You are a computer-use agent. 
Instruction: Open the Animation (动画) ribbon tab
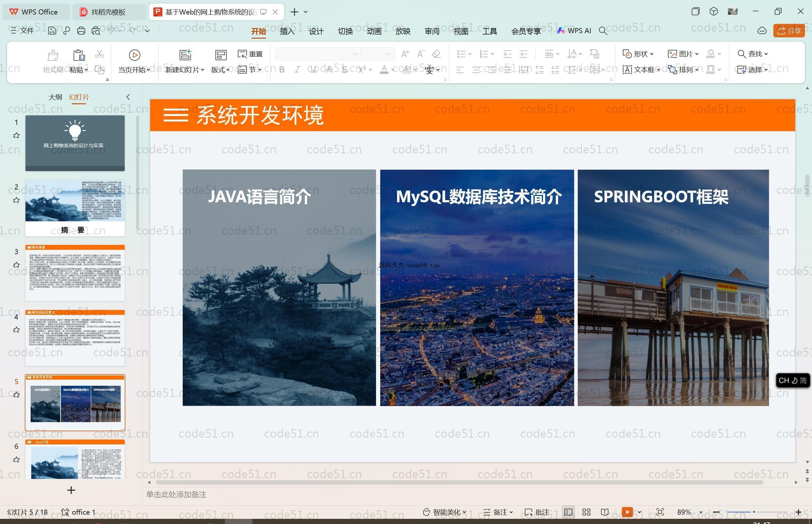pos(374,31)
